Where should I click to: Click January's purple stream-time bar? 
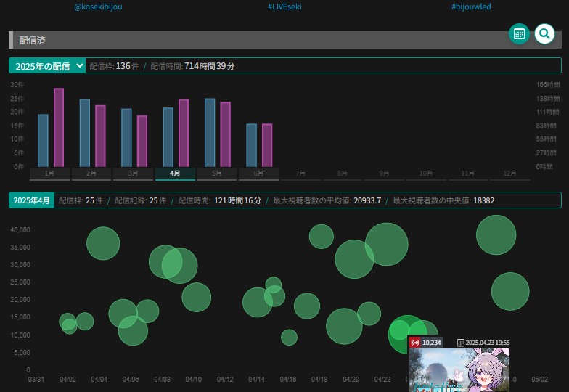pos(59,128)
